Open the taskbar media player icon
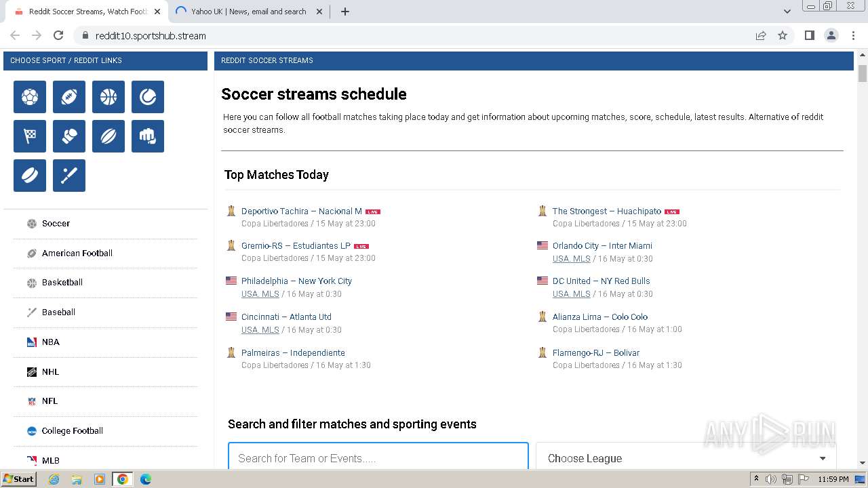This screenshot has width=868, height=488. (100, 479)
